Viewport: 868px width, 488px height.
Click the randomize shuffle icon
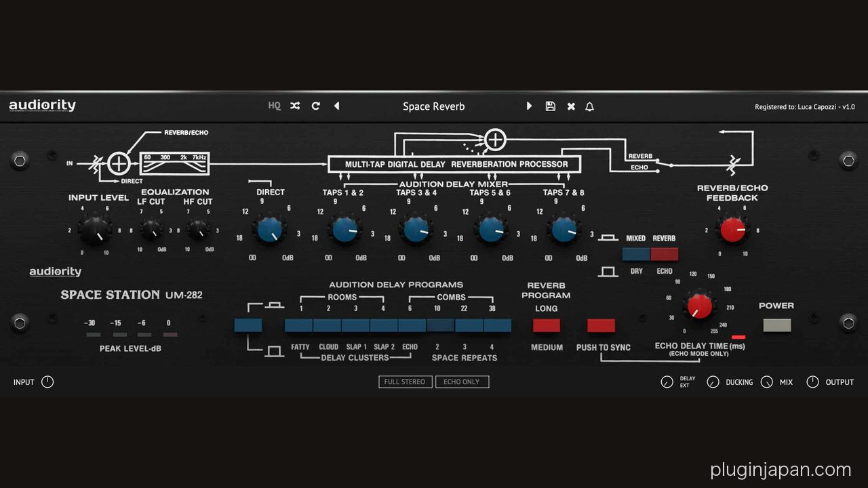coord(295,106)
